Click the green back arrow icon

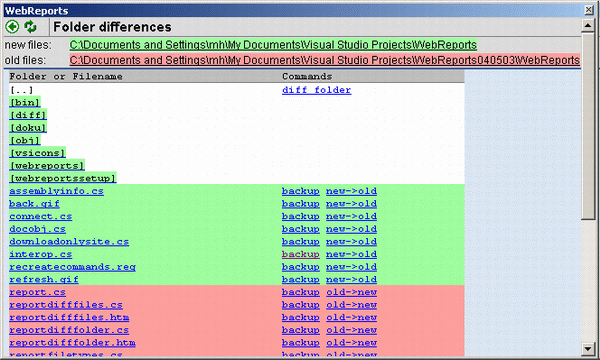point(12,27)
